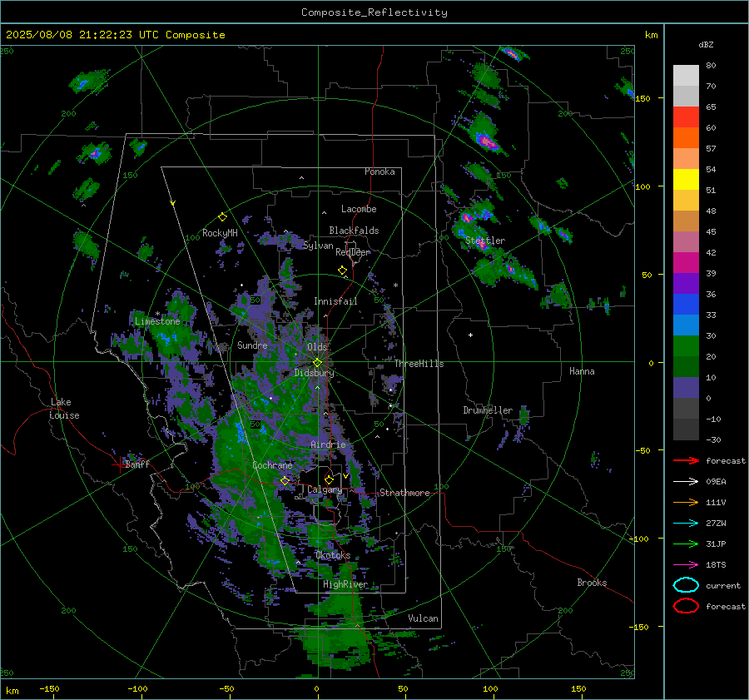Click the yellow diamond marker near RedDeer

[342, 271]
